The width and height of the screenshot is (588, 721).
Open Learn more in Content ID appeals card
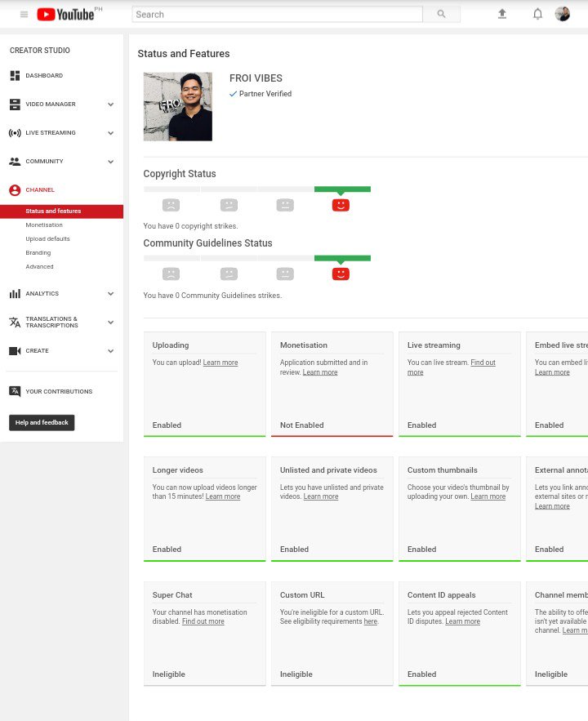tap(462, 621)
